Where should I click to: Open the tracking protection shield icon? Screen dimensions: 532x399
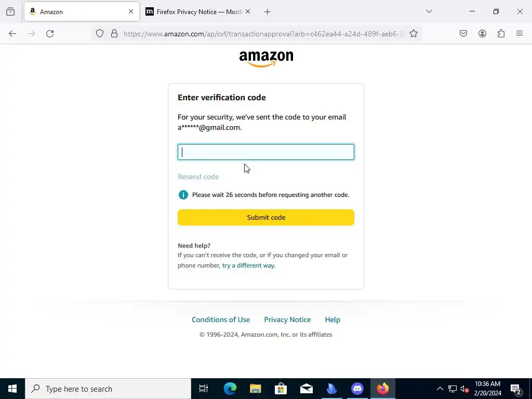99,33
